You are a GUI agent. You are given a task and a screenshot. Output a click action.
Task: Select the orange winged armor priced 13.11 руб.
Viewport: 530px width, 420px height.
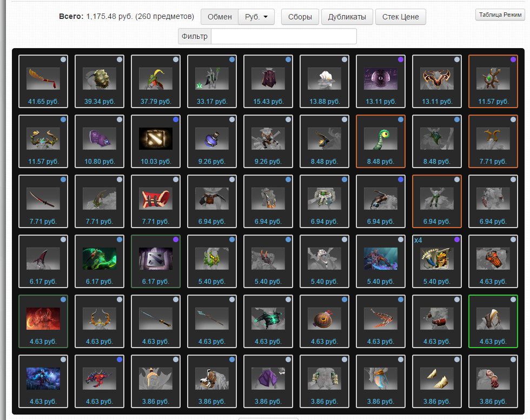click(x=437, y=82)
